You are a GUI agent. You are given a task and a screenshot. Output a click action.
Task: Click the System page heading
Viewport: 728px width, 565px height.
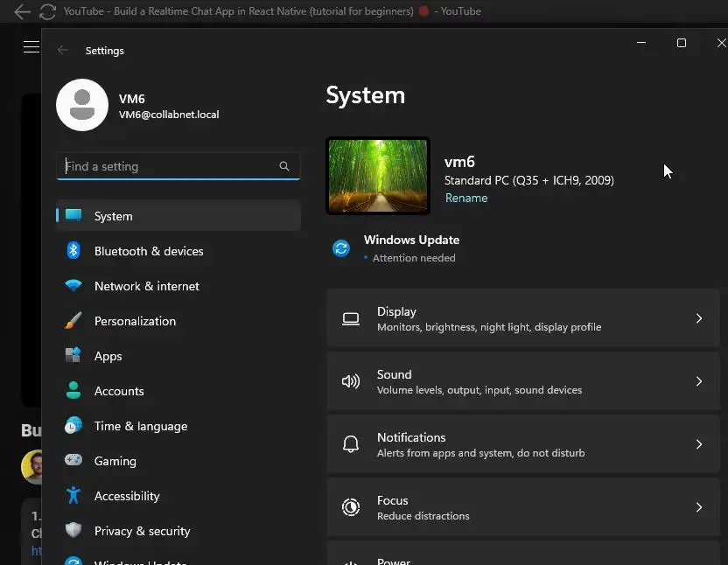point(366,95)
